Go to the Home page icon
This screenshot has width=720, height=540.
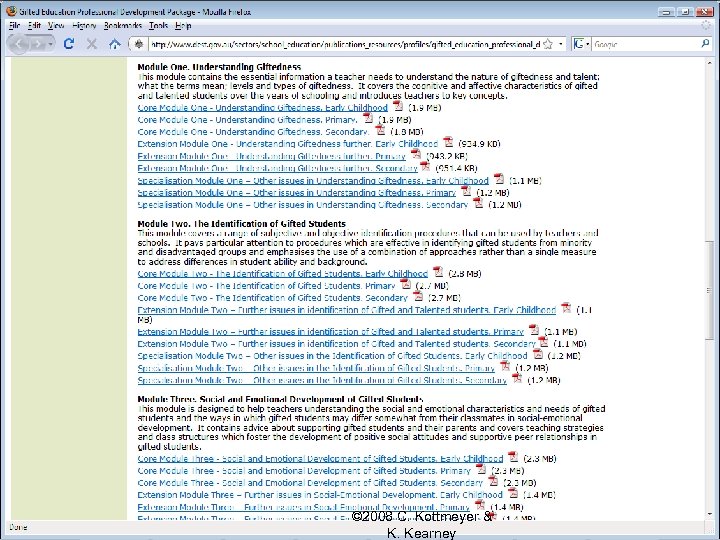[x=114, y=44]
